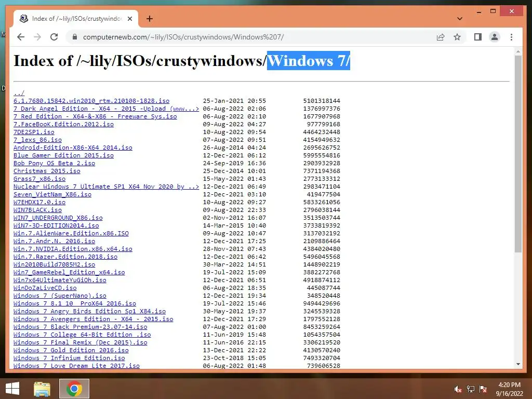532x399 pixels.
Task: Open Windows 7 Angry Birds Edition link
Action: (x=89, y=312)
